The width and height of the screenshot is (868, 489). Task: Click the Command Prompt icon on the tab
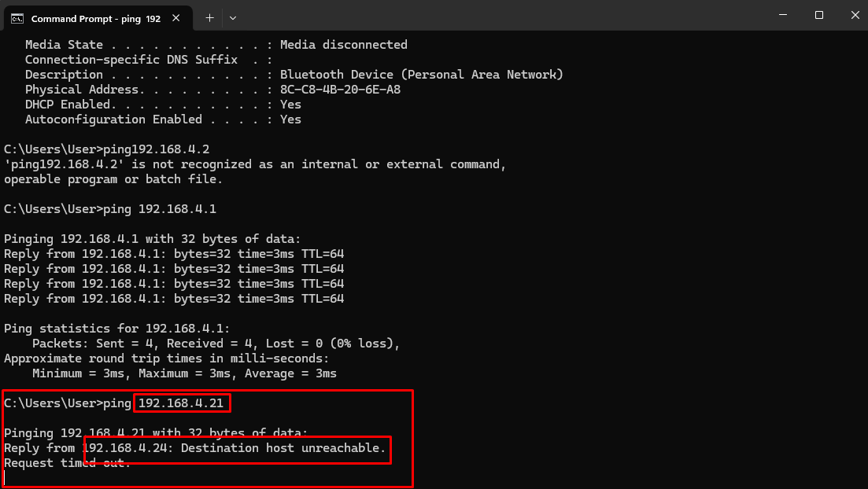pyautogui.click(x=17, y=17)
